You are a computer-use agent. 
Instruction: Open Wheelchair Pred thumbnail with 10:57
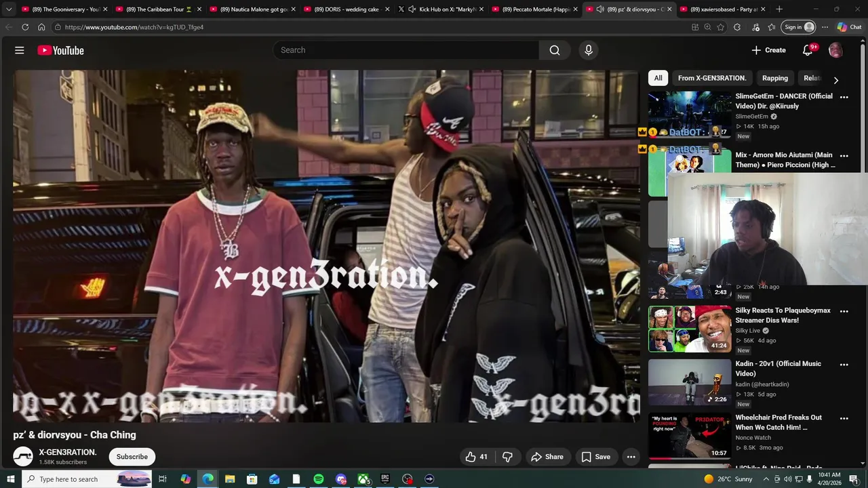tap(690, 436)
